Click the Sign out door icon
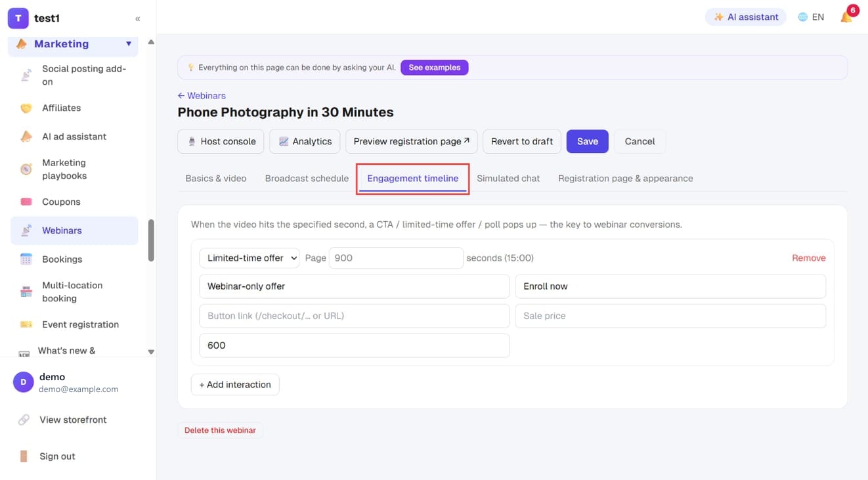The width and height of the screenshot is (868, 480). 24,456
